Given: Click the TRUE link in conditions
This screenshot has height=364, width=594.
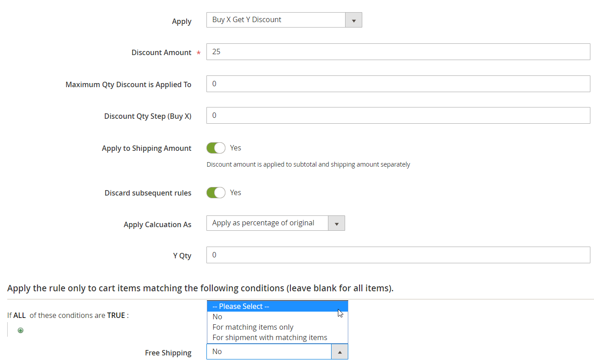Looking at the screenshot, I should (116, 315).
